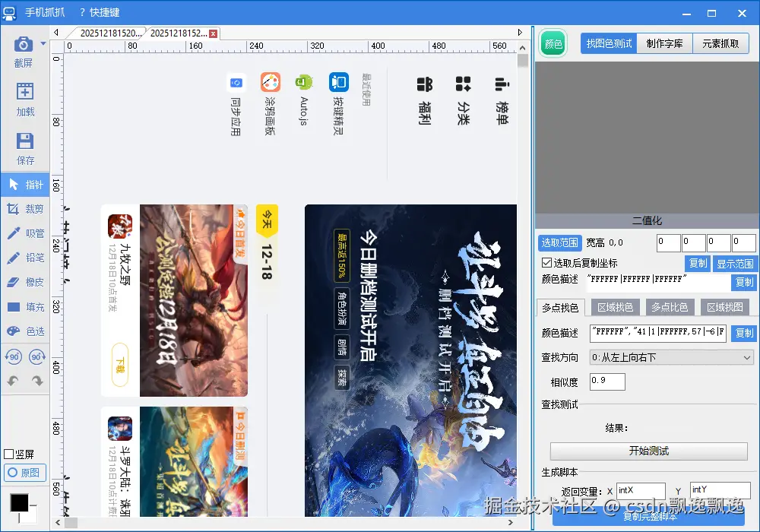The width and height of the screenshot is (760, 532).
Task: Click the 开始测试 start test button
Action: click(648, 451)
